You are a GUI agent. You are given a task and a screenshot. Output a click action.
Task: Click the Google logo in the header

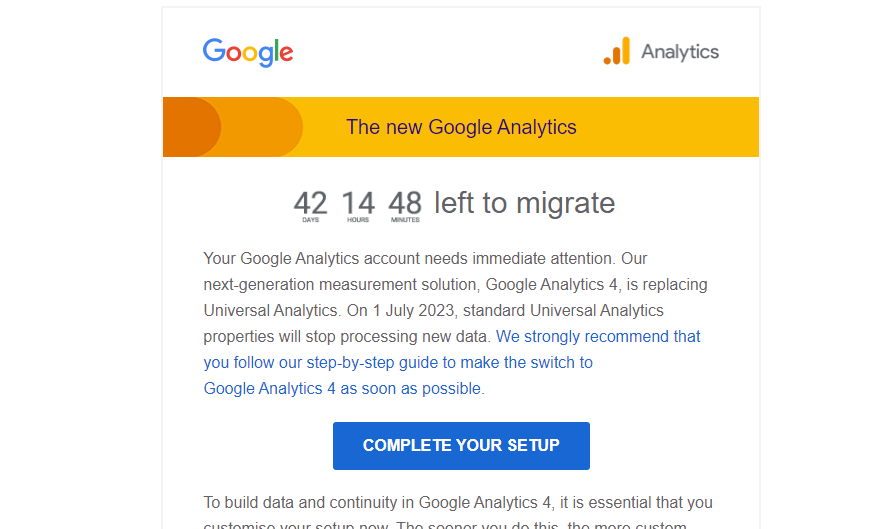click(x=248, y=52)
